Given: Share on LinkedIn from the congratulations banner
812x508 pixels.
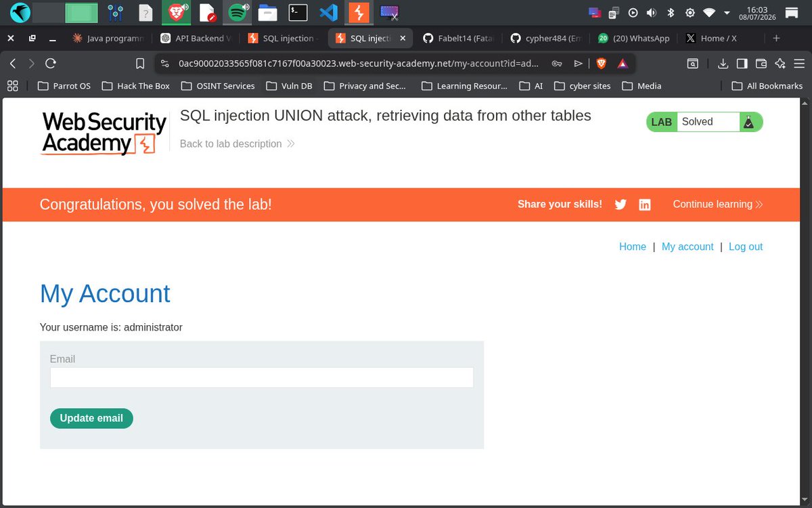Looking at the screenshot, I should tap(645, 205).
